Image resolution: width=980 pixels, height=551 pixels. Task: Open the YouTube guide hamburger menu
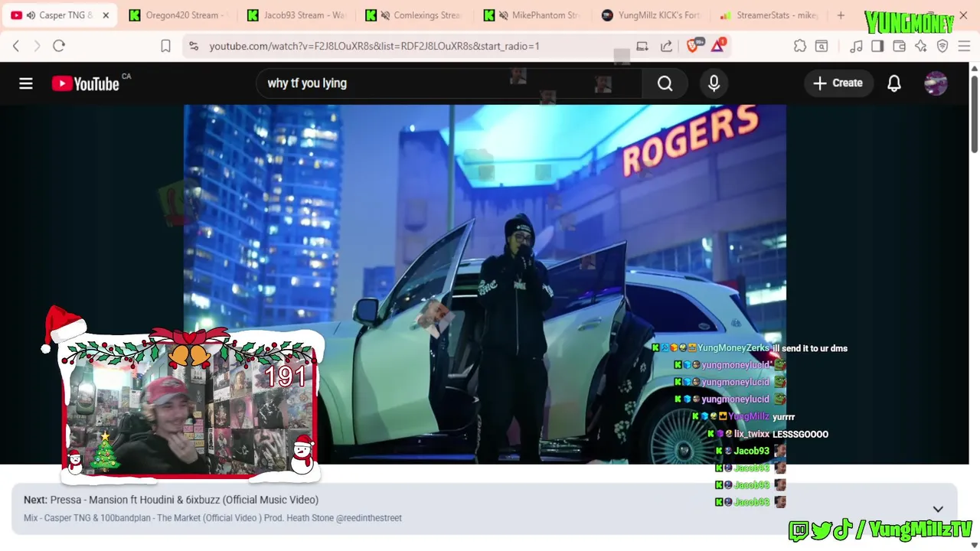tap(26, 83)
